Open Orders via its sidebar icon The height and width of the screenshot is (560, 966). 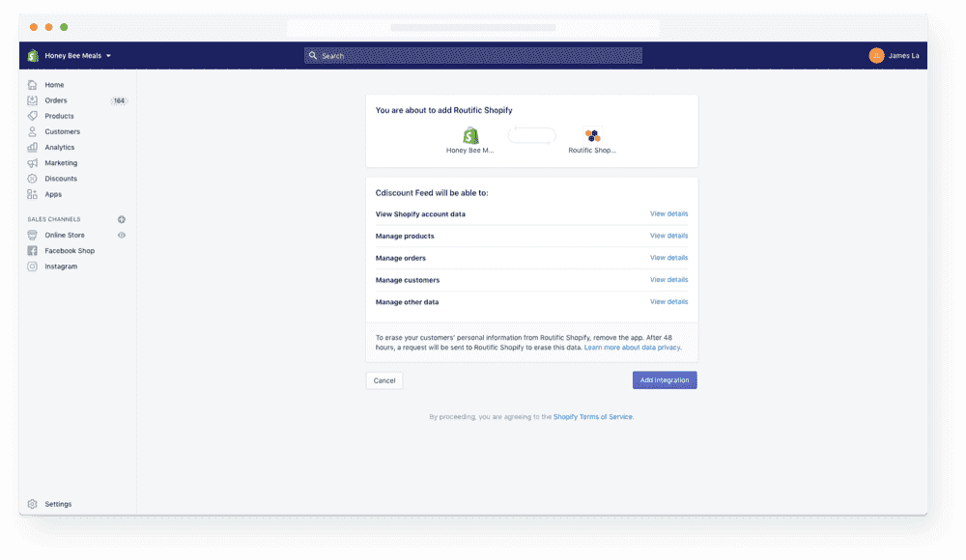(33, 100)
